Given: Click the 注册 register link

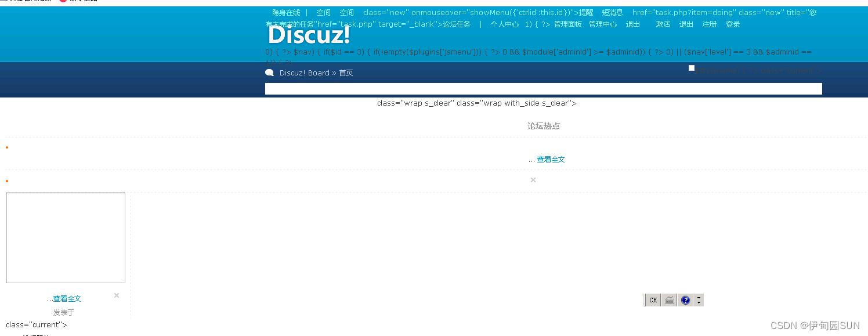Looking at the screenshot, I should pyautogui.click(x=708, y=24).
